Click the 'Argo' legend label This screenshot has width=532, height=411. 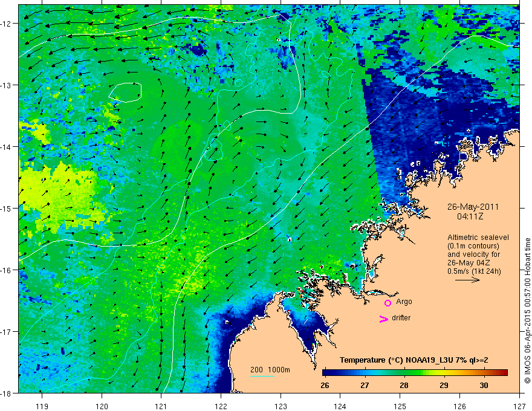tap(404, 302)
